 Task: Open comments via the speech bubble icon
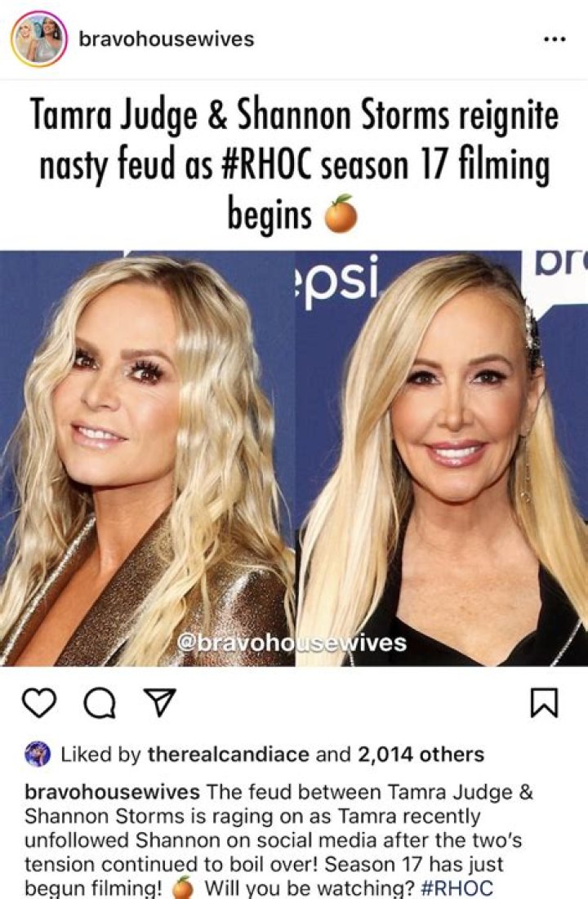pyautogui.click(x=100, y=703)
